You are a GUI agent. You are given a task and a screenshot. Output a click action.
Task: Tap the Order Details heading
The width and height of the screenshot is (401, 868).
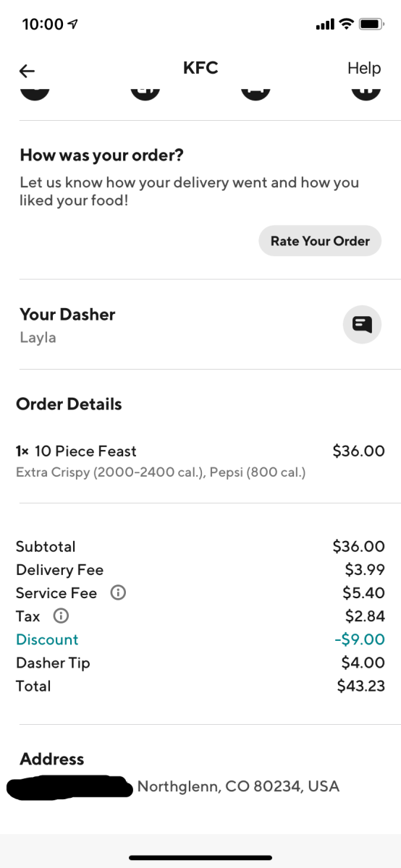tap(69, 404)
